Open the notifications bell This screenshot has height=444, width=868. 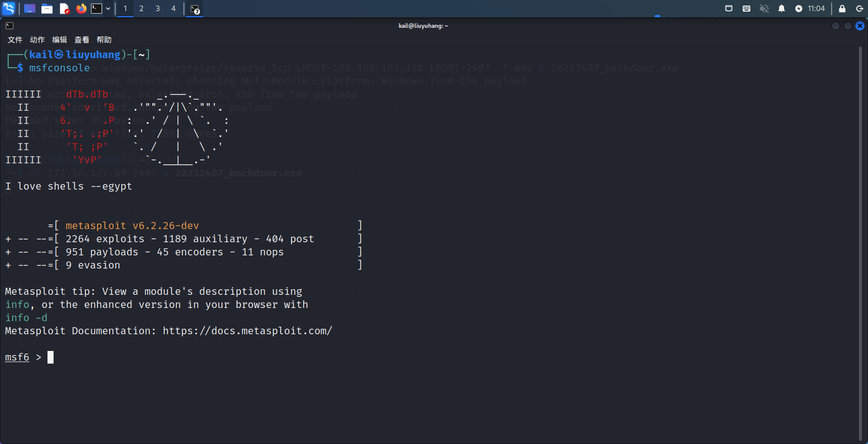[x=782, y=9]
